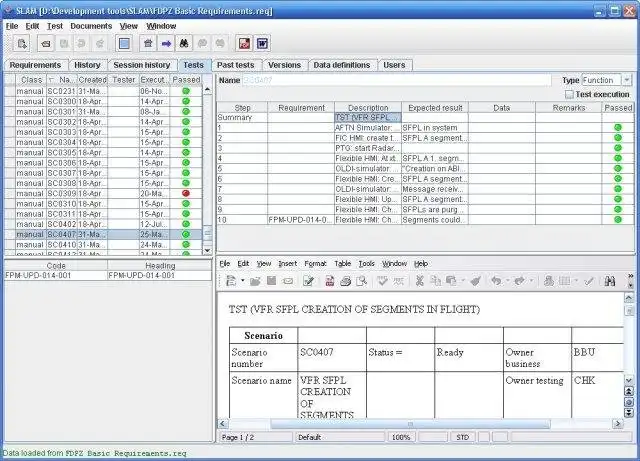Click the PDF export icon
Screen dimensions: 640x461
[243, 44]
